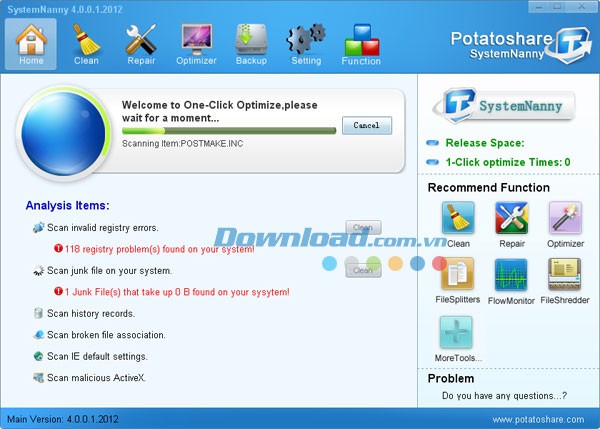600x429 pixels.
Task: Clean the invalid registry errors
Action: coord(363,227)
